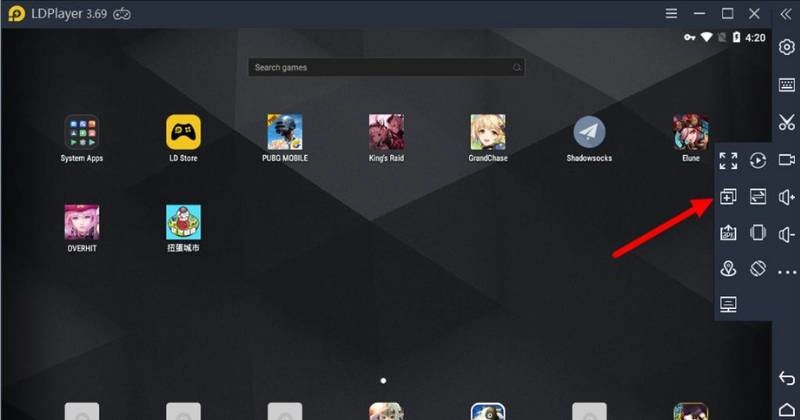This screenshot has height=420, width=800.
Task: Decrease volume with speaker minus icon
Action: [x=787, y=234]
